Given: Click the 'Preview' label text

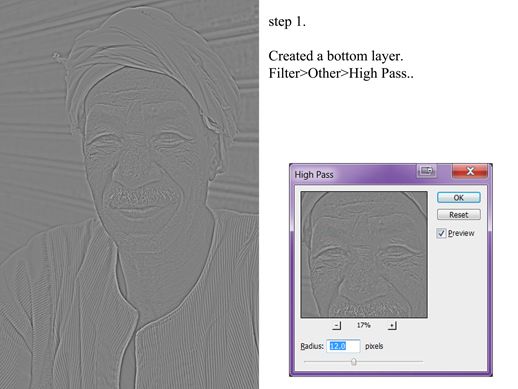Looking at the screenshot, I should pyautogui.click(x=461, y=233).
